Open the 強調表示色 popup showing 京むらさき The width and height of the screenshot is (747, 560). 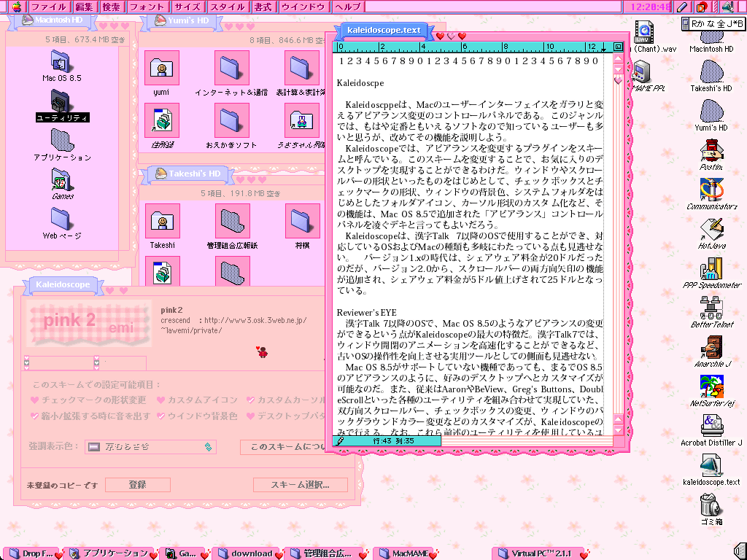(150, 447)
